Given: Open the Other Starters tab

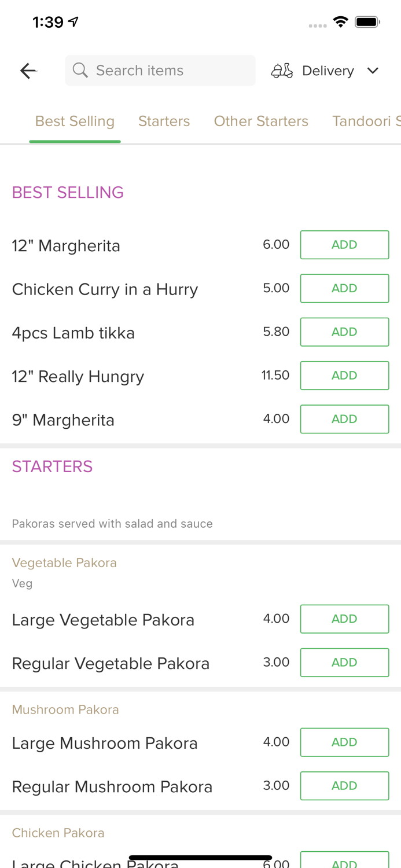Looking at the screenshot, I should [x=261, y=121].
